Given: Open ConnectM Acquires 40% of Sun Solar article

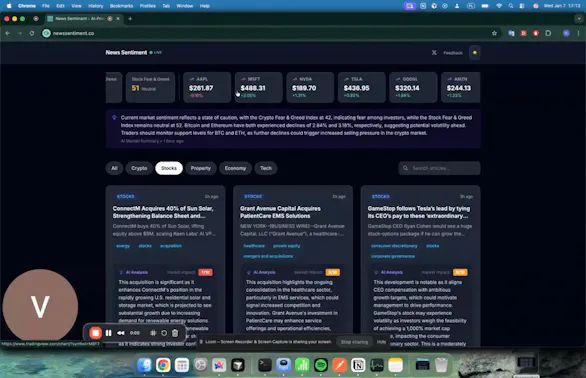Looking at the screenshot, I should click(163, 212).
